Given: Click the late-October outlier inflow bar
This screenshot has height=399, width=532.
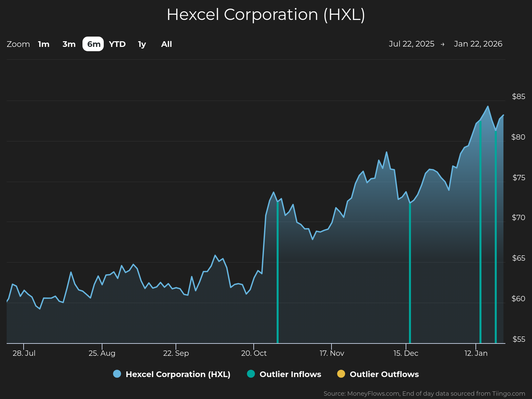Looking at the screenshot, I should click(x=278, y=272).
